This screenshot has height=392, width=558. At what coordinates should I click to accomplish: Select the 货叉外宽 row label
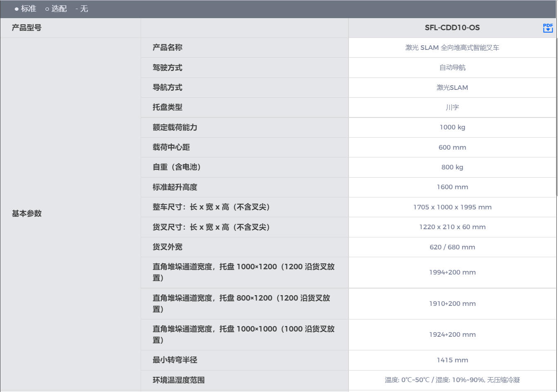click(167, 247)
